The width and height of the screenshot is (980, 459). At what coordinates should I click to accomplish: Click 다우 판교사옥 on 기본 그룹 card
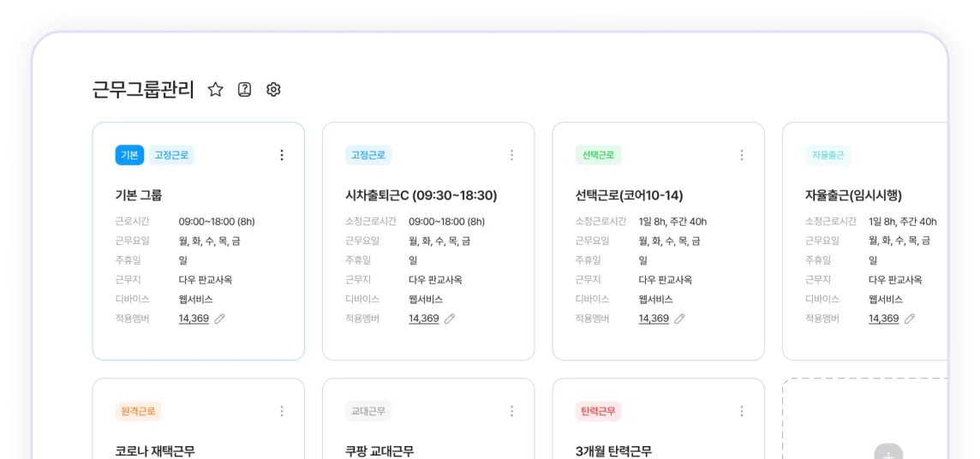click(x=206, y=280)
